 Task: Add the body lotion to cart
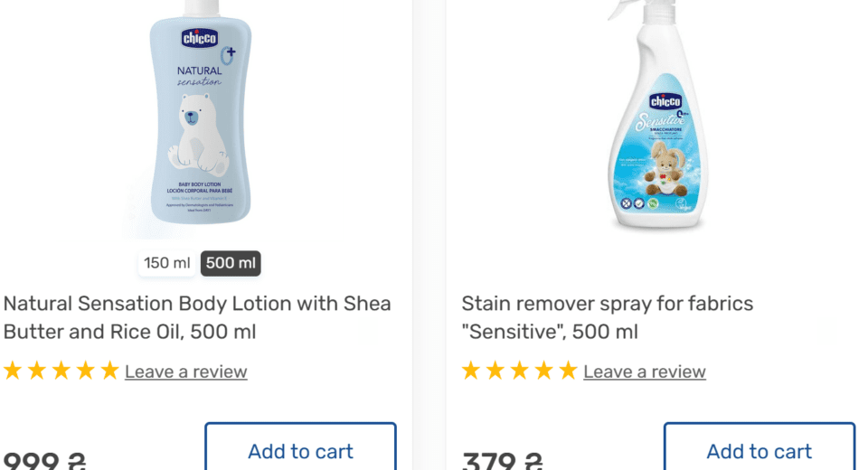(x=300, y=450)
